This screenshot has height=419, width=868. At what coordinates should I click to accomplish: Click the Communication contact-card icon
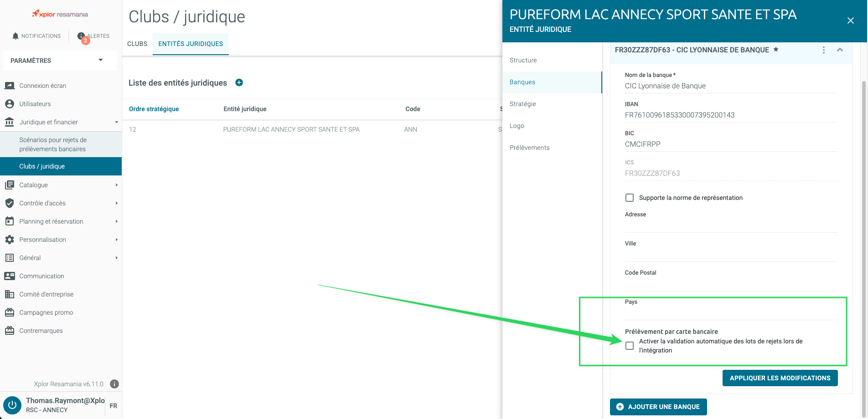[x=10, y=276]
